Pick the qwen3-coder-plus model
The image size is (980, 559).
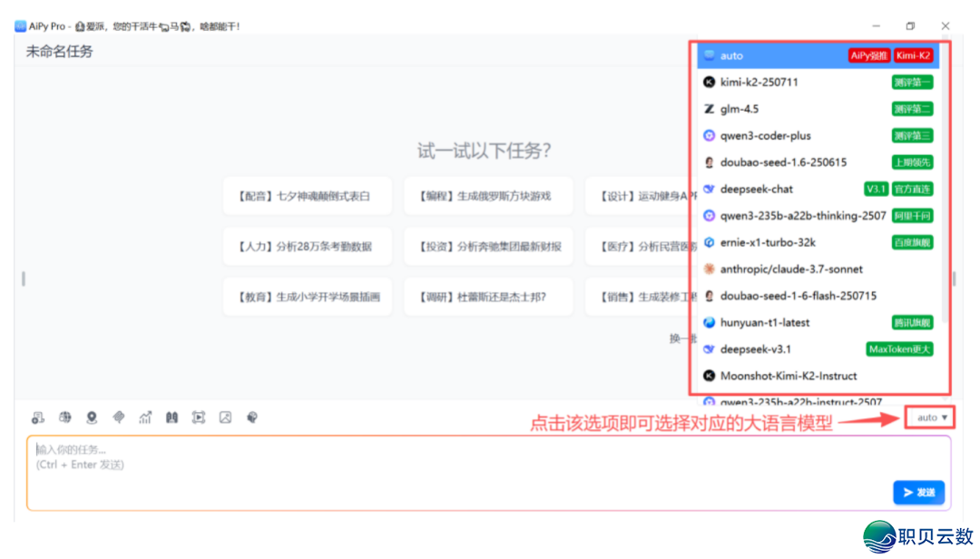coord(818,136)
